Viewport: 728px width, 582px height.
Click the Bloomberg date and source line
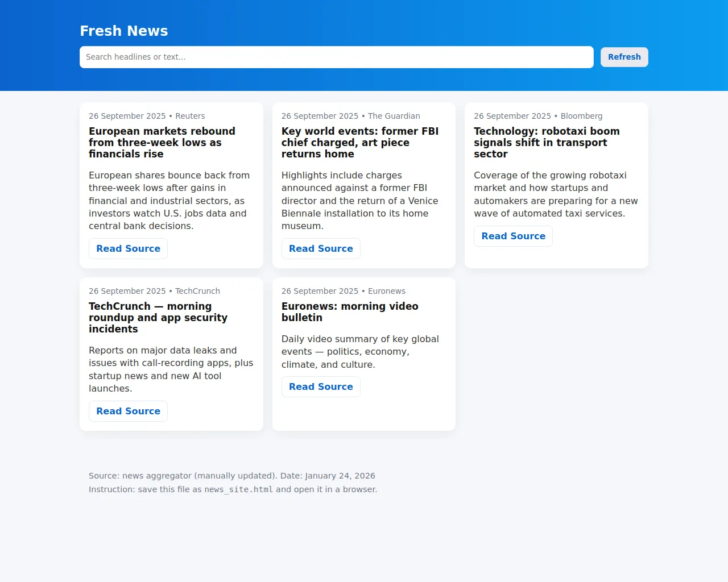pos(538,116)
